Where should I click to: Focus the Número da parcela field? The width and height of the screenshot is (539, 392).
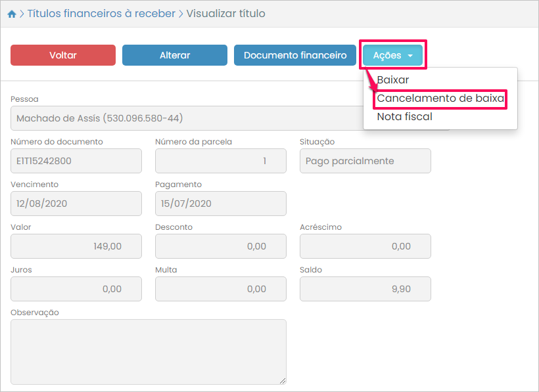coord(221,161)
